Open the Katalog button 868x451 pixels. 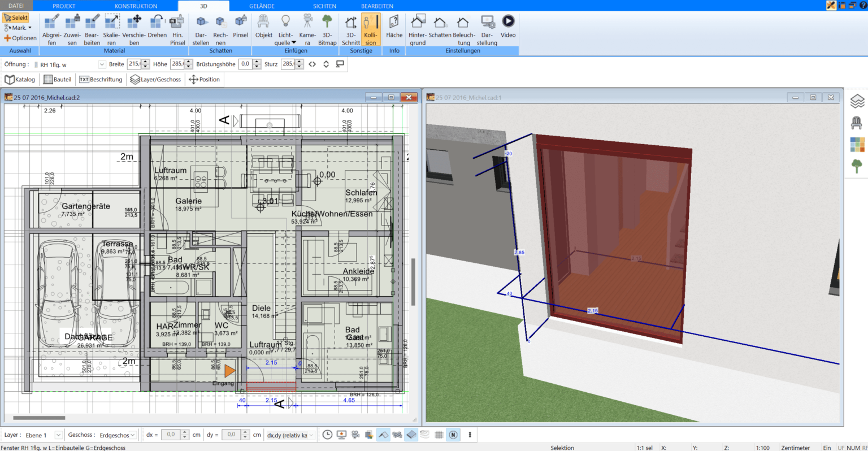tap(20, 80)
